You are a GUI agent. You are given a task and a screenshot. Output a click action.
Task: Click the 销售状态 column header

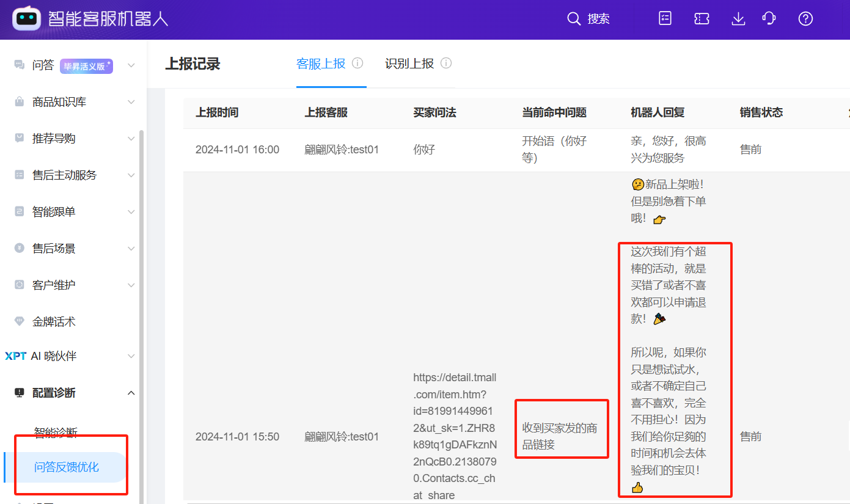pos(761,112)
